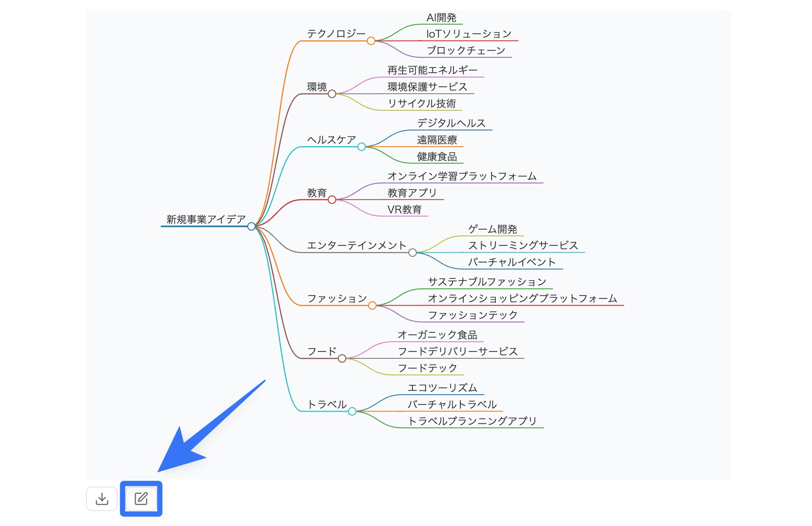Click the ストリーミングサービス leaf node

coord(523,245)
